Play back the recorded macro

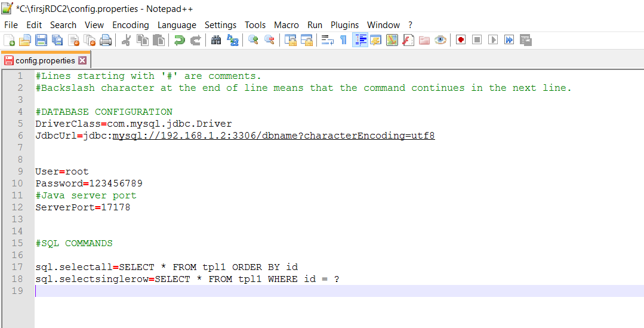(493, 40)
